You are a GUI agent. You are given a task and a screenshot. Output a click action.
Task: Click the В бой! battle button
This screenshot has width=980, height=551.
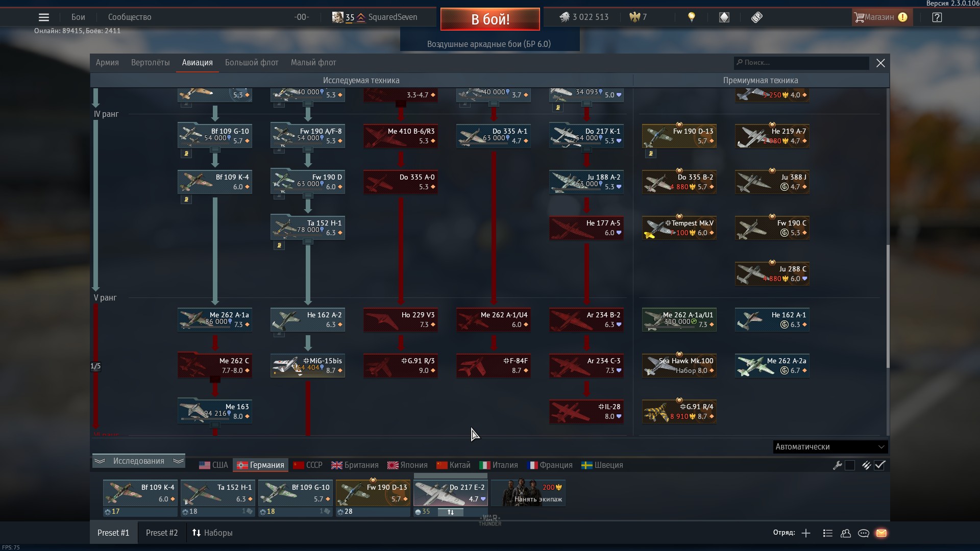coord(490,19)
